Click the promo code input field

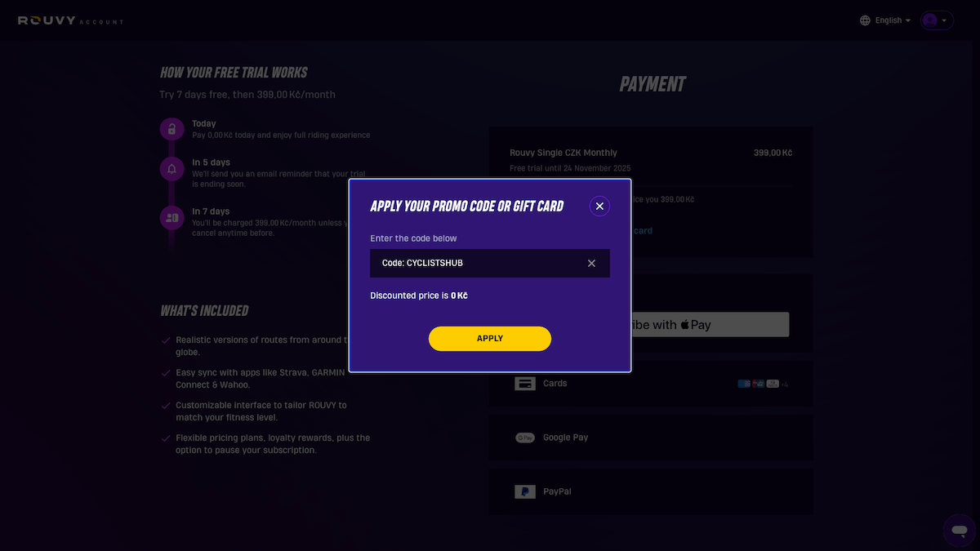point(478,263)
